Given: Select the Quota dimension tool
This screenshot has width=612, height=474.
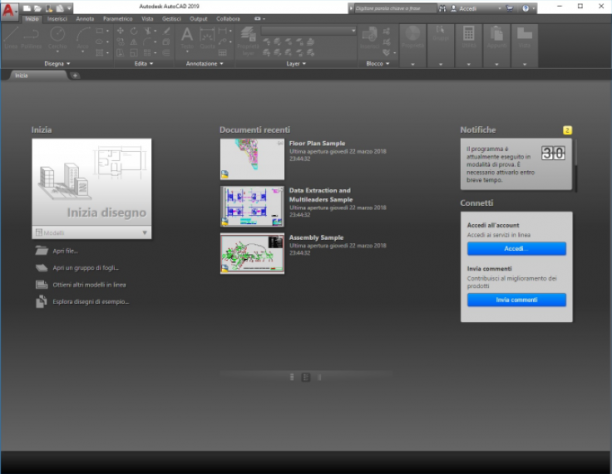Looking at the screenshot, I should click(x=207, y=38).
